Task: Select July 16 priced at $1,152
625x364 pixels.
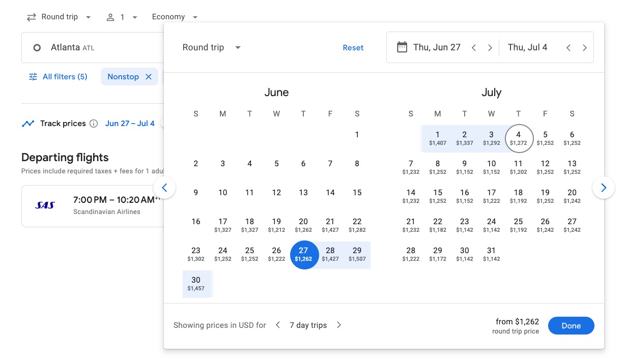Action: coord(464,196)
